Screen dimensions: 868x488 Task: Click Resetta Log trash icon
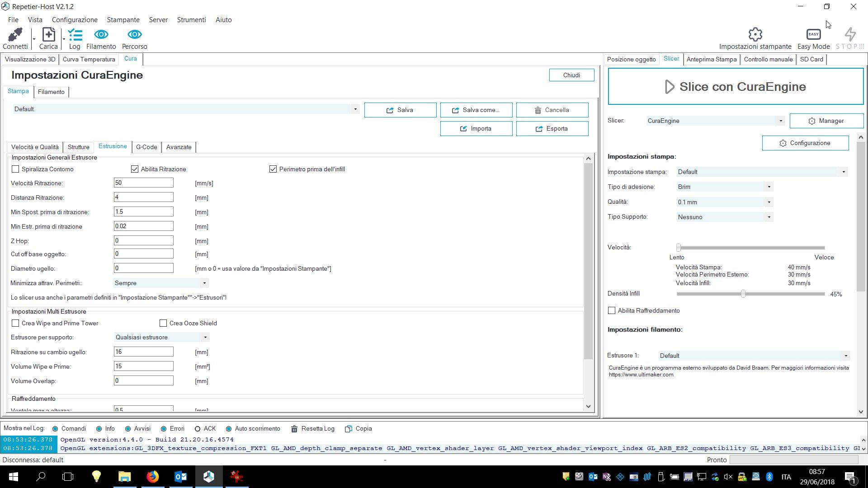(294, 429)
